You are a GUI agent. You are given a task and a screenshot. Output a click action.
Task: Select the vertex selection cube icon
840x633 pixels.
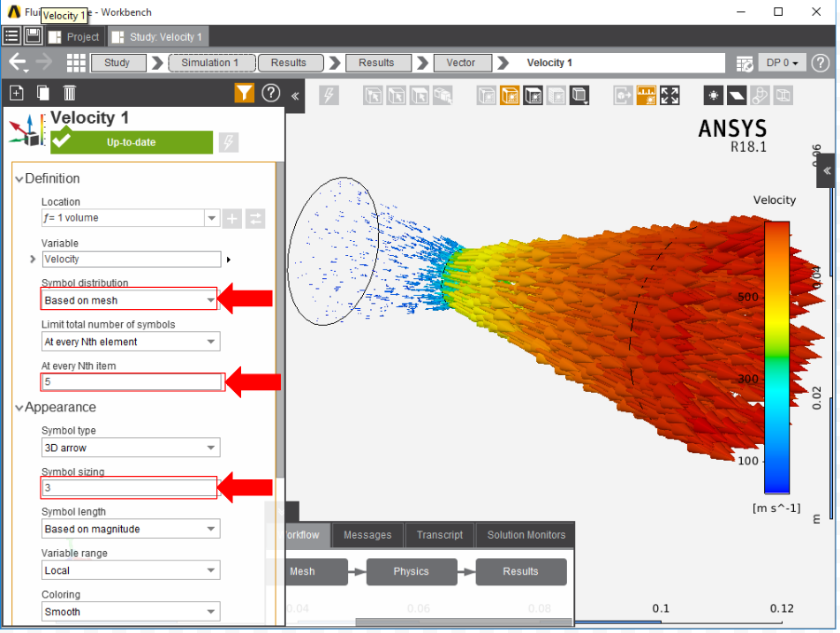point(373,96)
